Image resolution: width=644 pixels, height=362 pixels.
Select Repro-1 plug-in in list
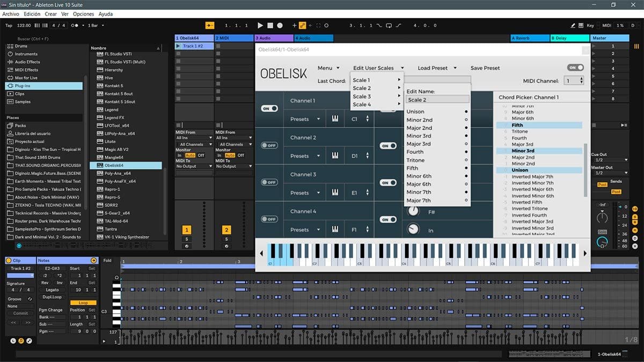click(112, 189)
